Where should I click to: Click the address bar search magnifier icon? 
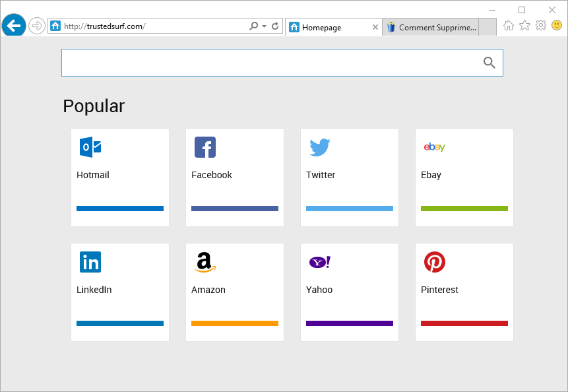point(253,26)
